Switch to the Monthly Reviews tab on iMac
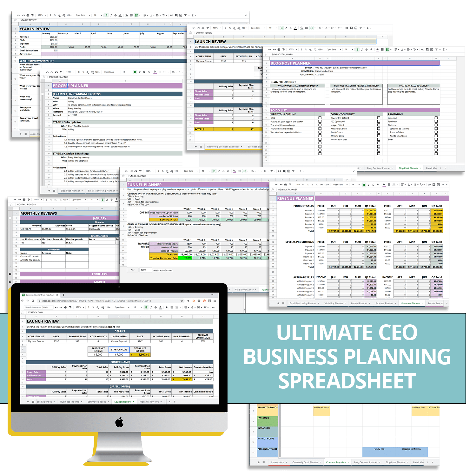Screen dimensions: 476x476 (x=149, y=402)
